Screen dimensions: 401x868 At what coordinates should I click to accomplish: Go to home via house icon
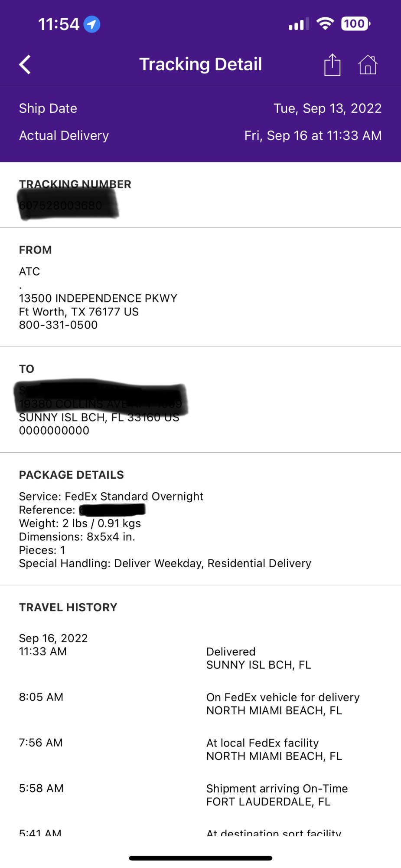tap(368, 65)
